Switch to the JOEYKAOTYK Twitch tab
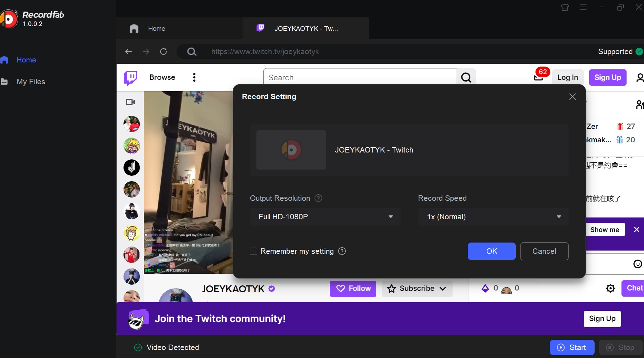This screenshot has height=358, width=644. pos(306,28)
